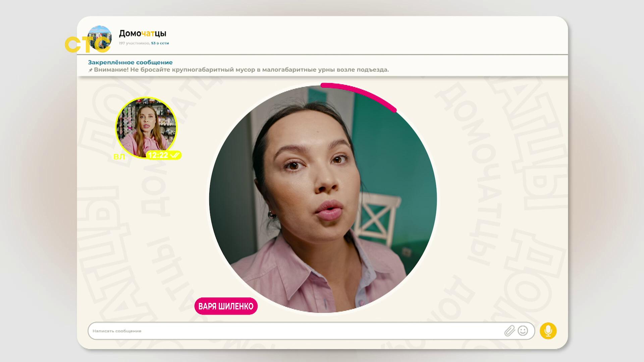Image resolution: width=644 pixels, height=362 pixels.
Task: Open the Закреплённое сообщение header
Action: [x=130, y=62]
